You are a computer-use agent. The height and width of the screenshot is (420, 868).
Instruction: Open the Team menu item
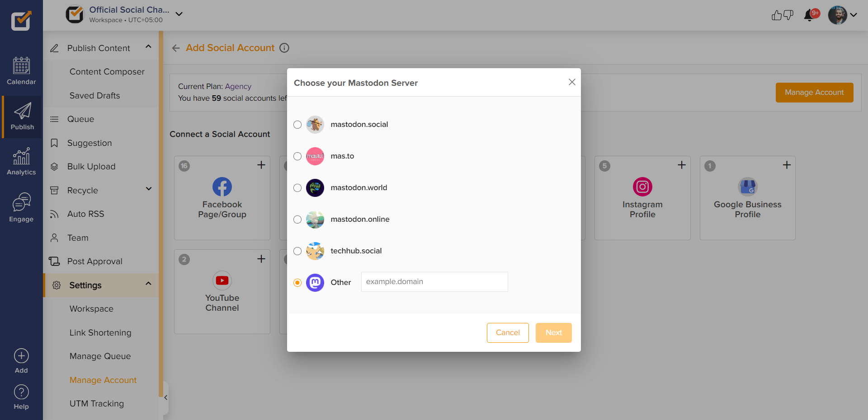coord(78,238)
